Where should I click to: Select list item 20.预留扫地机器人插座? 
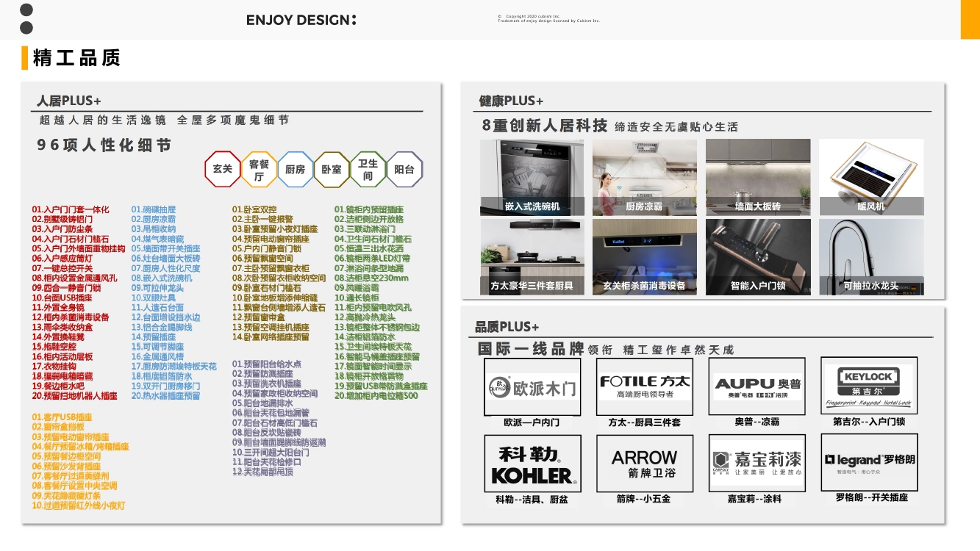point(74,396)
